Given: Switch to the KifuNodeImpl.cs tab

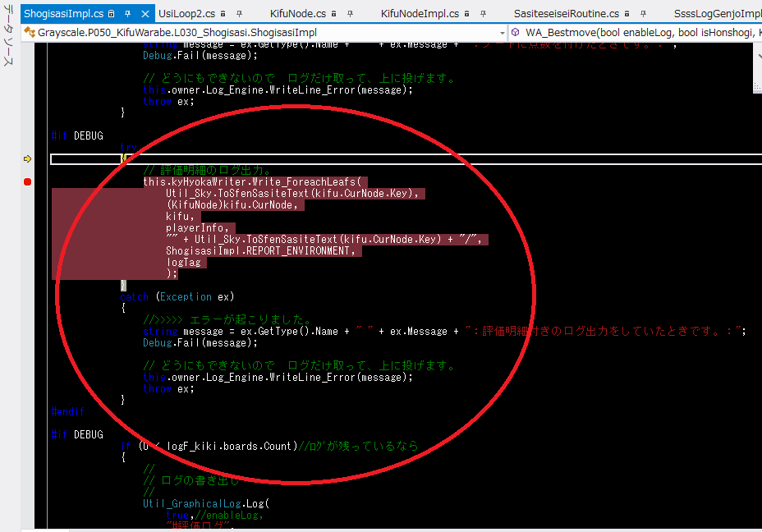Looking at the screenshot, I should pyautogui.click(x=420, y=14).
